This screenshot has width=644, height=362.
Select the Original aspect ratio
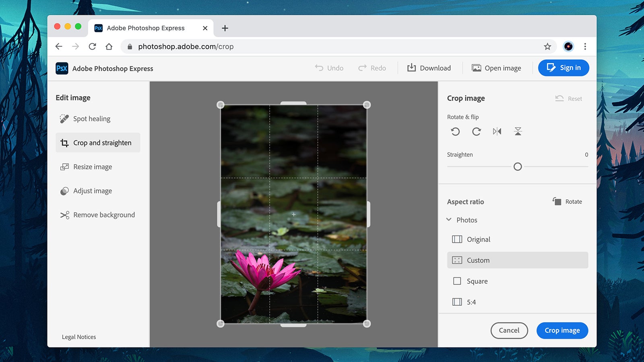(x=478, y=239)
